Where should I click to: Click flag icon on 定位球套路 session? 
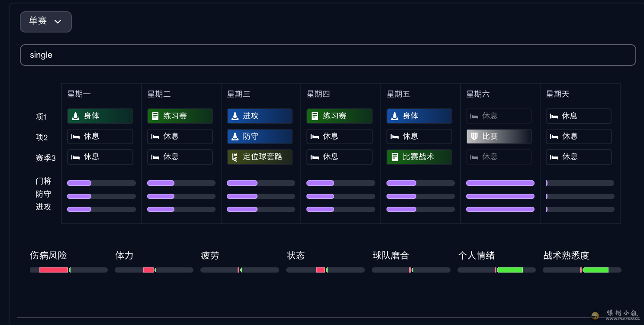click(x=235, y=157)
